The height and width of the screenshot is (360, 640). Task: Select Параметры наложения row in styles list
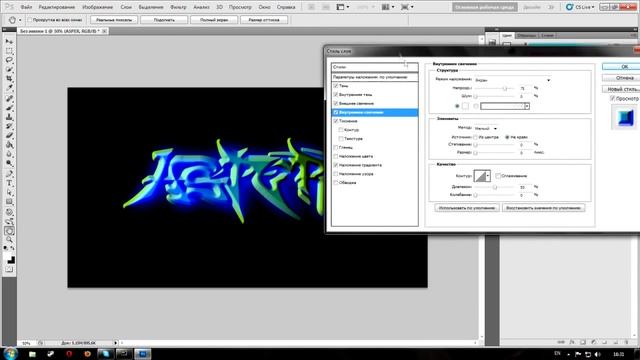click(375, 77)
